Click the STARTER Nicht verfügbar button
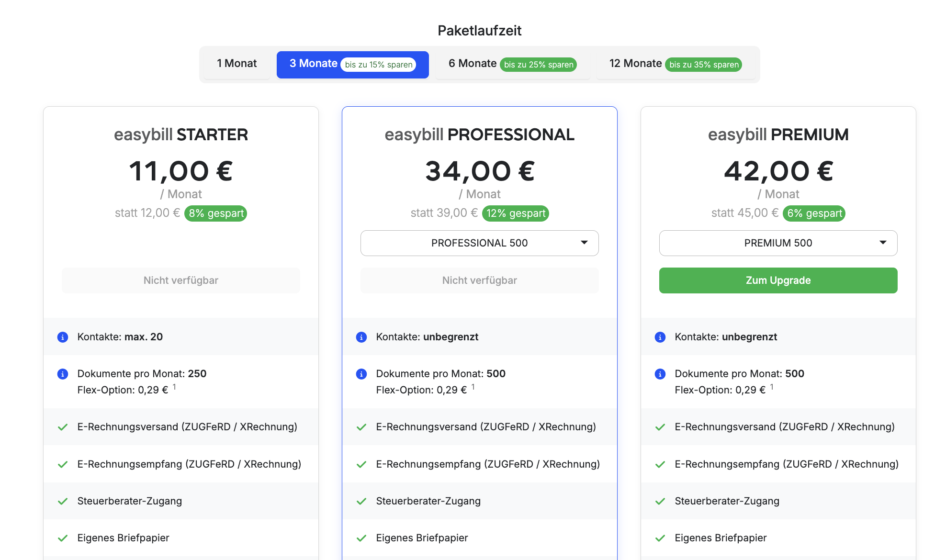 tap(181, 280)
